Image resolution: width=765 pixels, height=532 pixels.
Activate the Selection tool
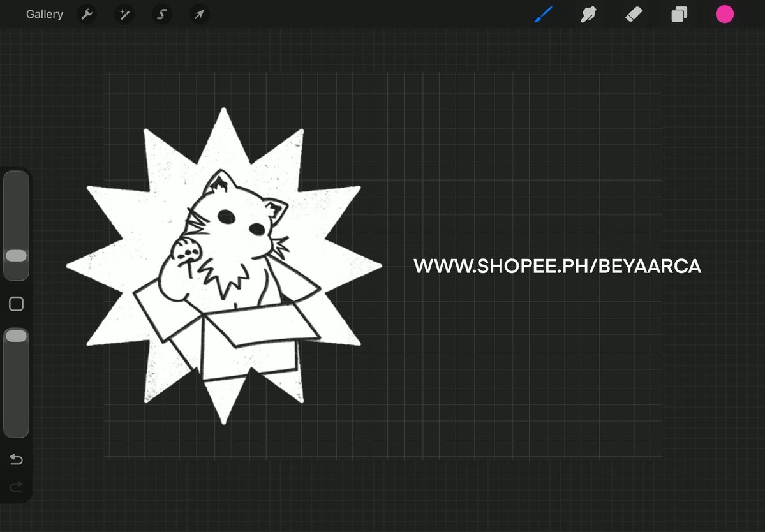coord(161,14)
